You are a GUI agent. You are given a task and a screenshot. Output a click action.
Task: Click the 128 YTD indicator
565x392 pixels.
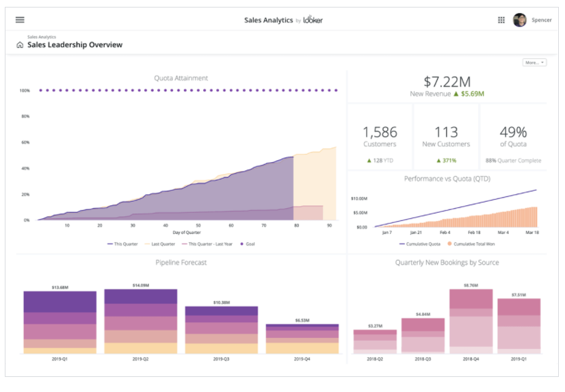pos(380,160)
